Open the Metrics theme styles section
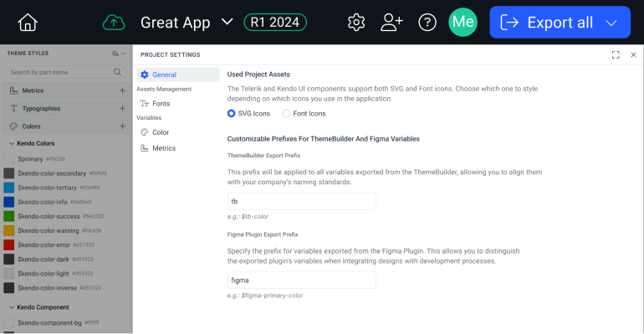This screenshot has height=334, width=644. click(66, 90)
